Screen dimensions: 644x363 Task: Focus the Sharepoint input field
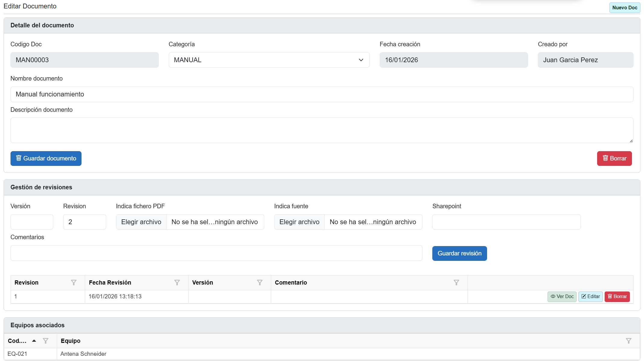pyautogui.click(x=506, y=222)
